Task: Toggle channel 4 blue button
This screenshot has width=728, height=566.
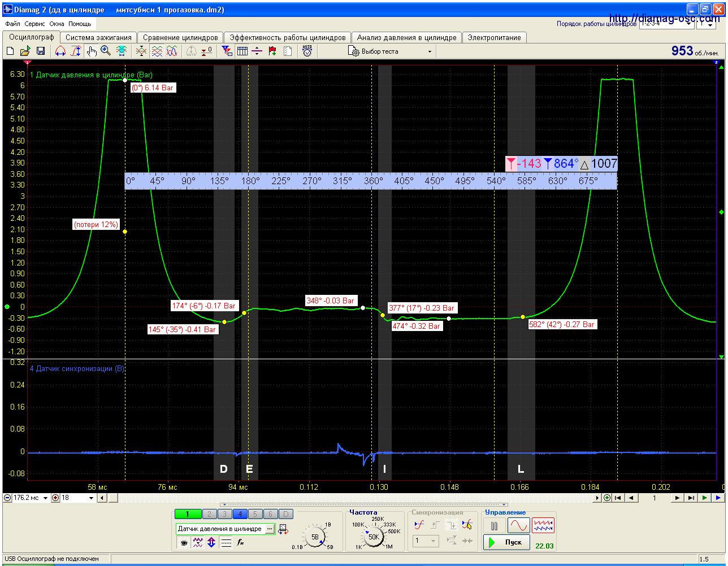Action: coord(240,514)
